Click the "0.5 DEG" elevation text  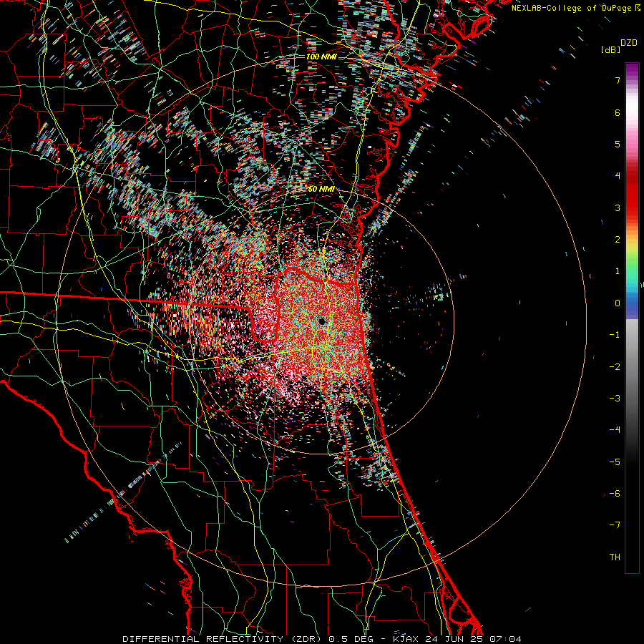click(x=351, y=639)
